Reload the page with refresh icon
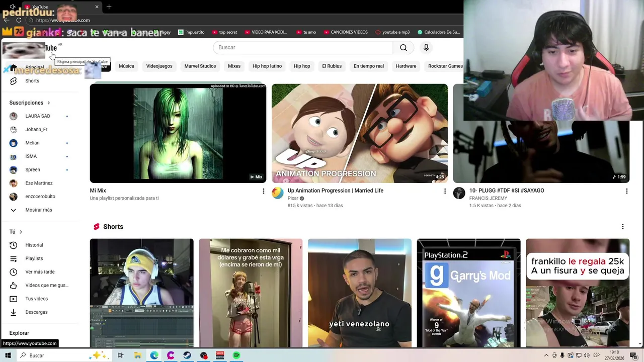The height and width of the screenshot is (362, 644). 19,20
